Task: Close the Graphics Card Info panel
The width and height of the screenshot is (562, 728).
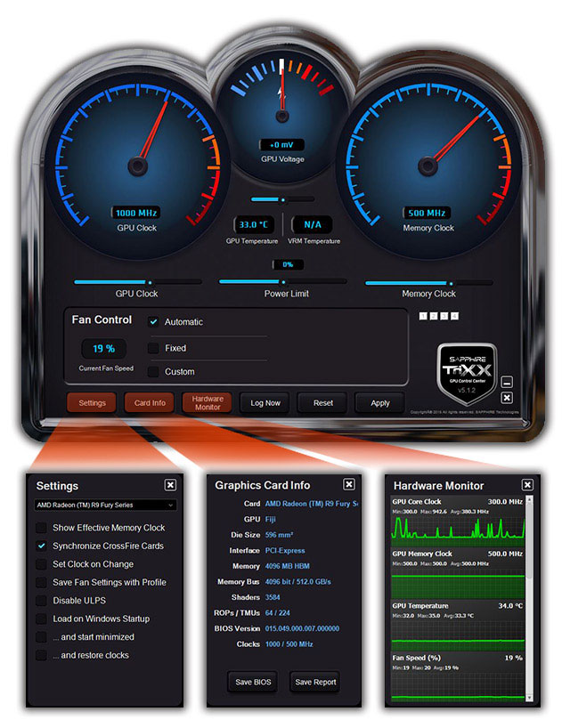Action: (x=349, y=484)
